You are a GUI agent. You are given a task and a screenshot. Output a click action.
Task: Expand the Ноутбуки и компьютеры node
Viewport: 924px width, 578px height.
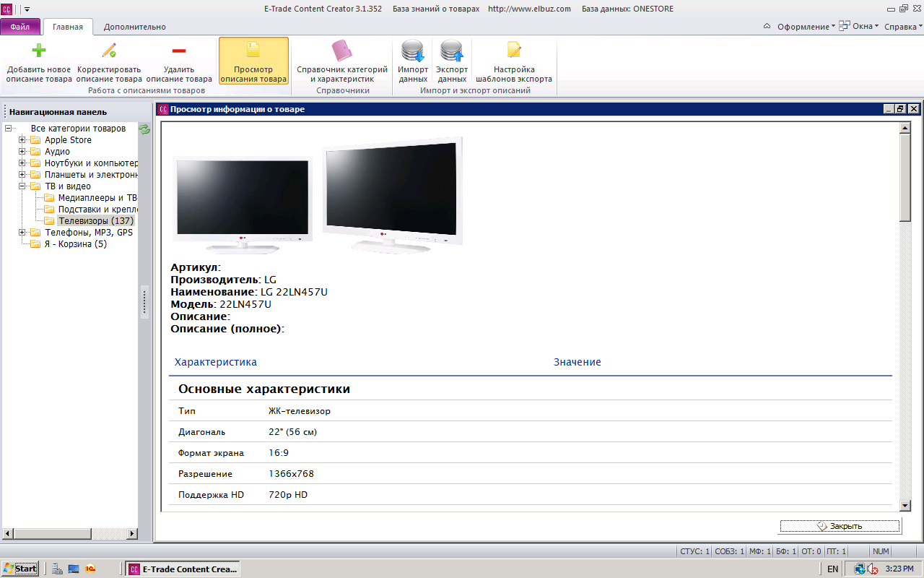tap(22, 163)
